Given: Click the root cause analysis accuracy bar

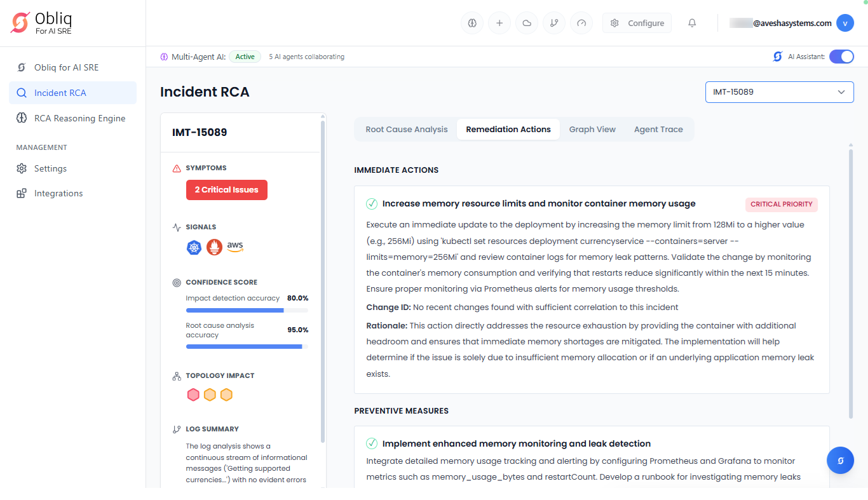Looking at the screenshot, I should [x=247, y=346].
